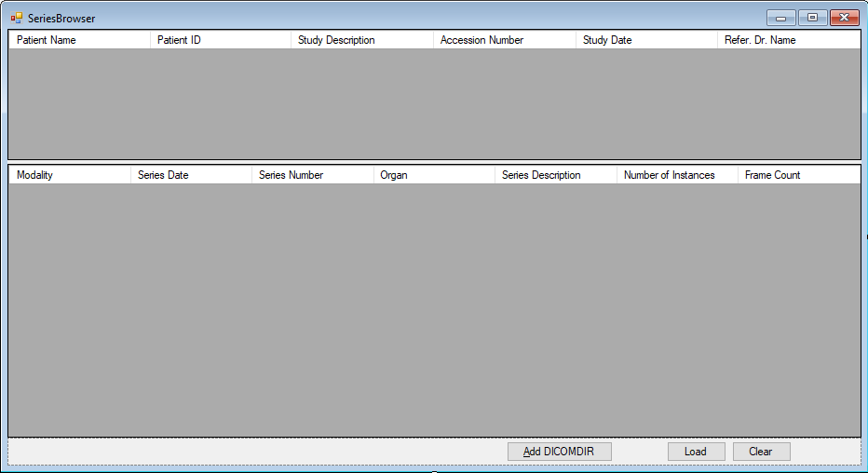
Task: Select the Frame Count column header
Action: pos(799,175)
